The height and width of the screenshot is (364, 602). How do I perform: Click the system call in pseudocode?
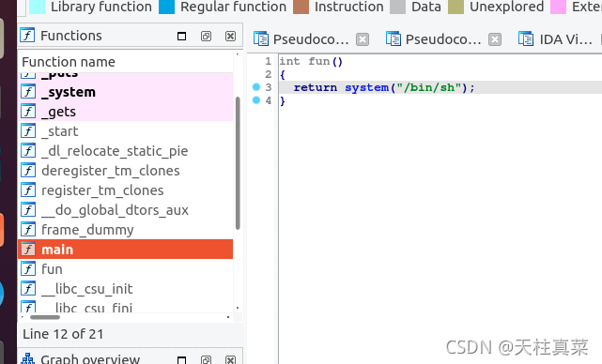point(366,87)
